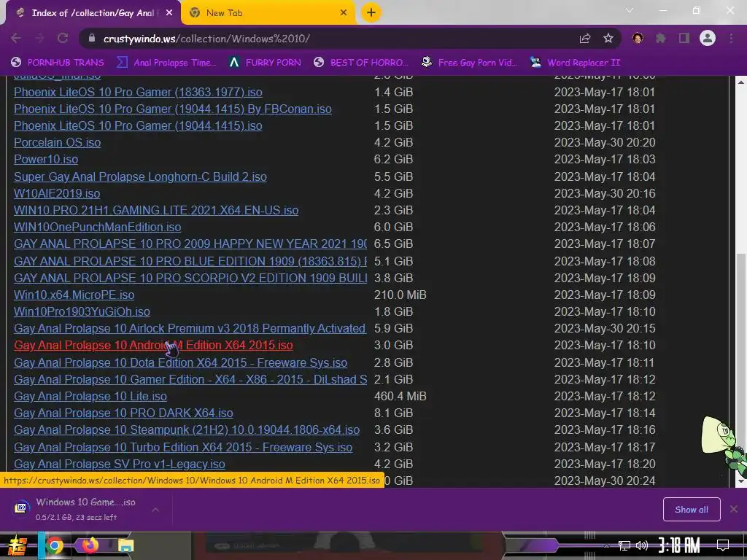Screen dimensions: 747x560
Task: Open Google Chrome from the taskbar
Action: (x=55, y=545)
